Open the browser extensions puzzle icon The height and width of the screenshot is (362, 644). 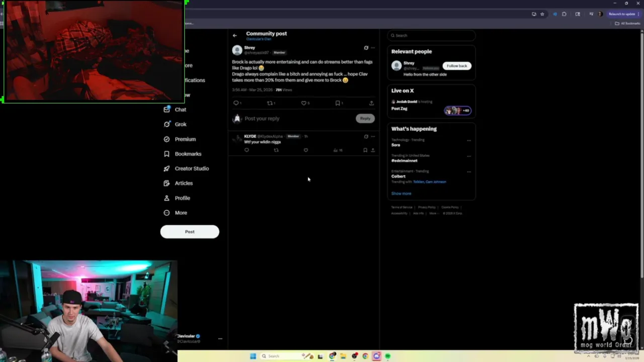tap(564, 14)
